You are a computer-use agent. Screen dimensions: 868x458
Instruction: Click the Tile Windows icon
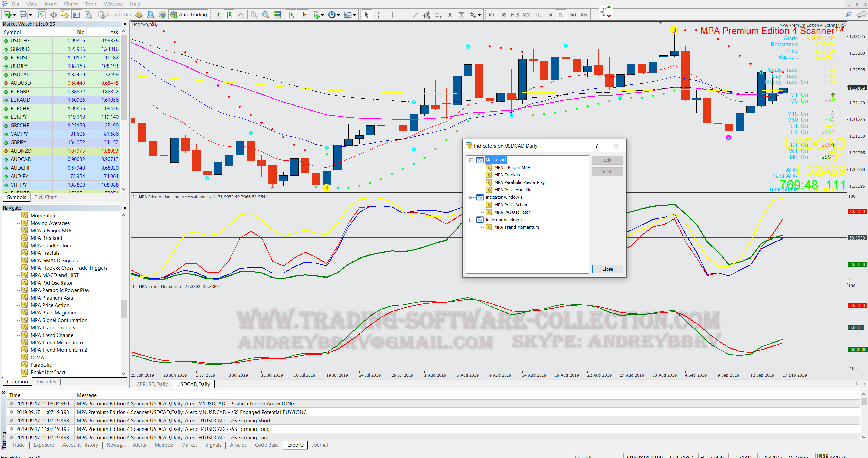point(277,15)
